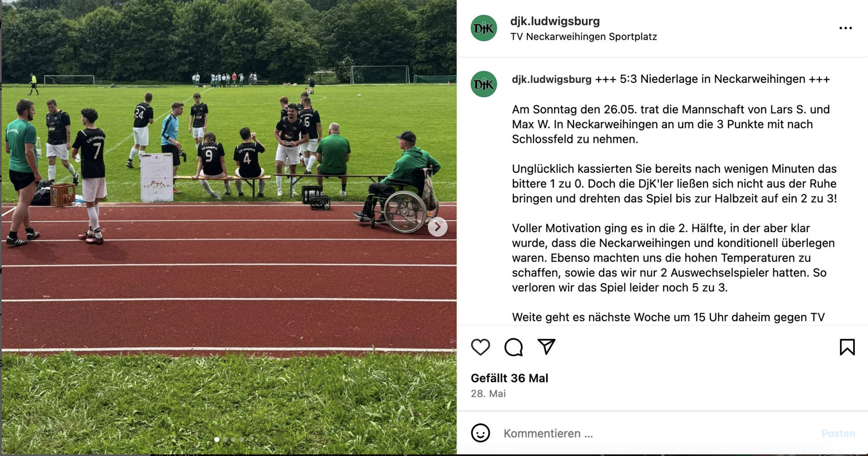Like the post with heart icon
Image resolution: width=868 pixels, height=456 pixels.
[480, 347]
